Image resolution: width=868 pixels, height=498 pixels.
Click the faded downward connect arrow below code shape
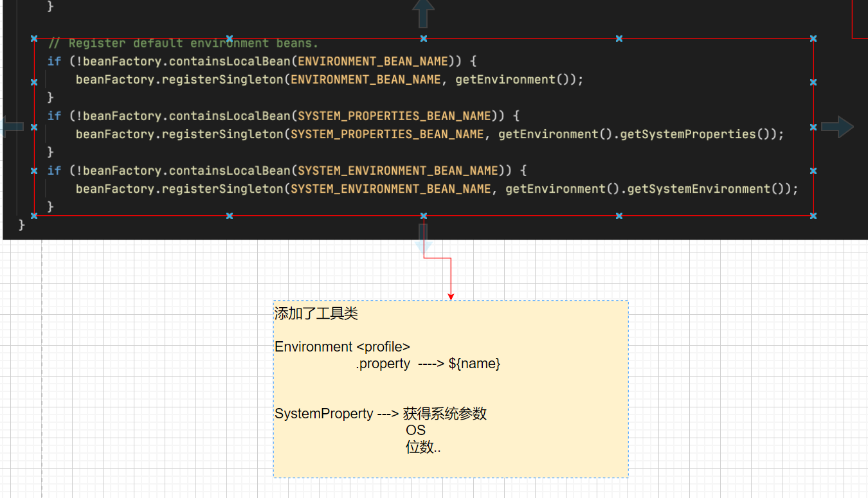(423, 238)
